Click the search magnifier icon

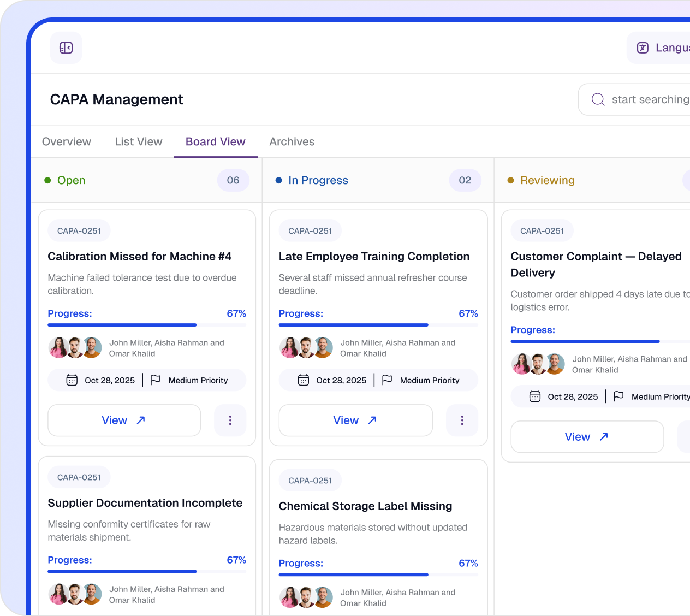598,99
